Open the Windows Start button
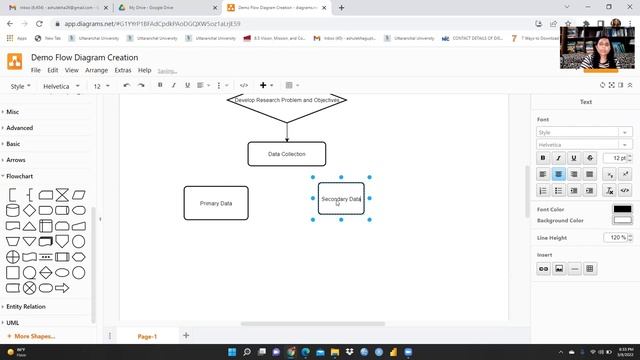This screenshot has height=360, width=640. click(232, 352)
